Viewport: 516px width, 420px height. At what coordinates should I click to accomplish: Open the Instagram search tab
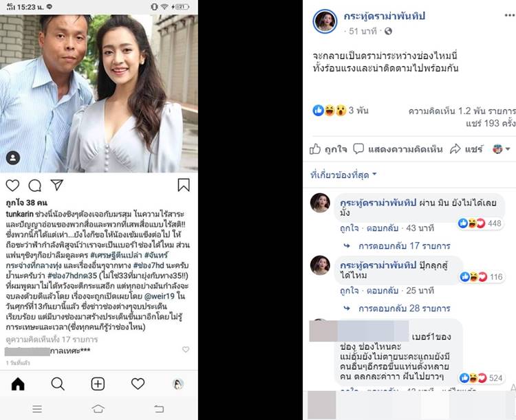58,384
